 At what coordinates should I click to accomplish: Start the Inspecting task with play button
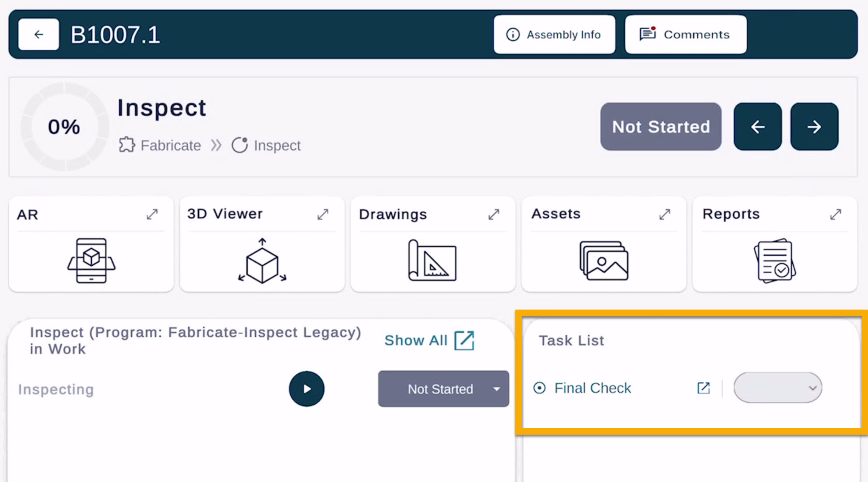(x=307, y=389)
